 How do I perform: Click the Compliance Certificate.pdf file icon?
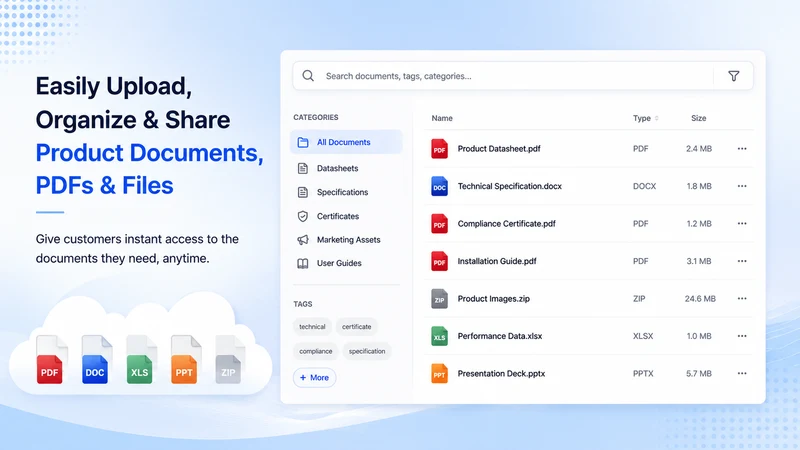[439, 224]
